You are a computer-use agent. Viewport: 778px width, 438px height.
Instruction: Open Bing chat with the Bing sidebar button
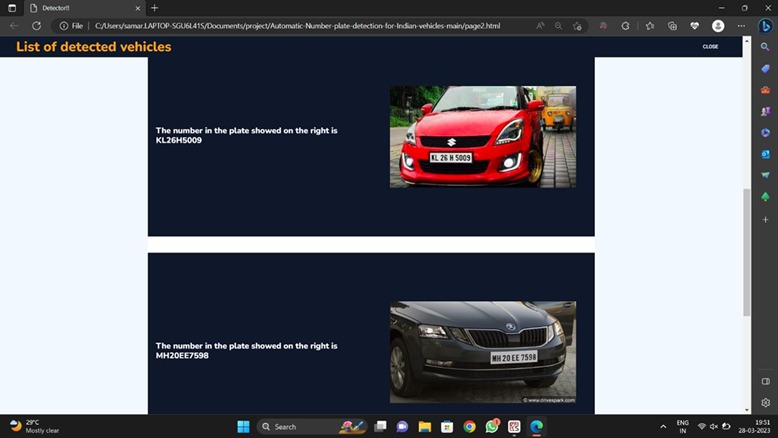coord(765,26)
